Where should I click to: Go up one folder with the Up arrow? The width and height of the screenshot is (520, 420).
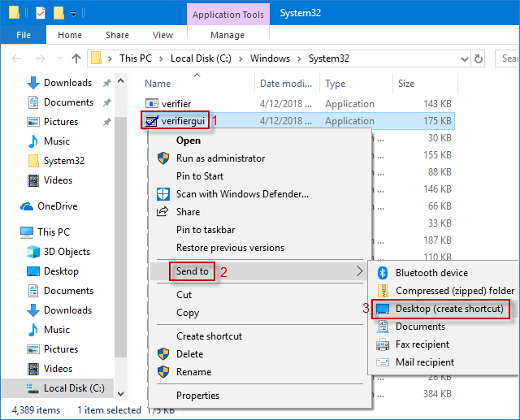tap(76, 58)
